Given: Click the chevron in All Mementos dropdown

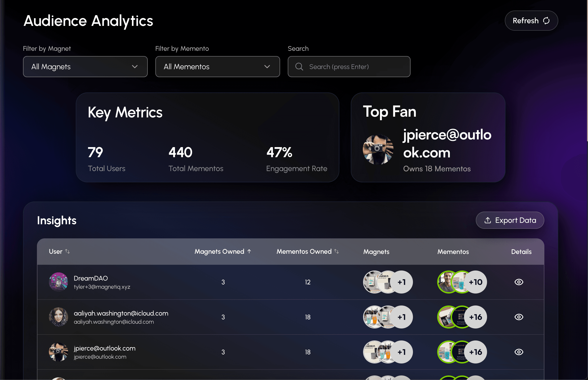Looking at the screenshot, I should (267, 67).
